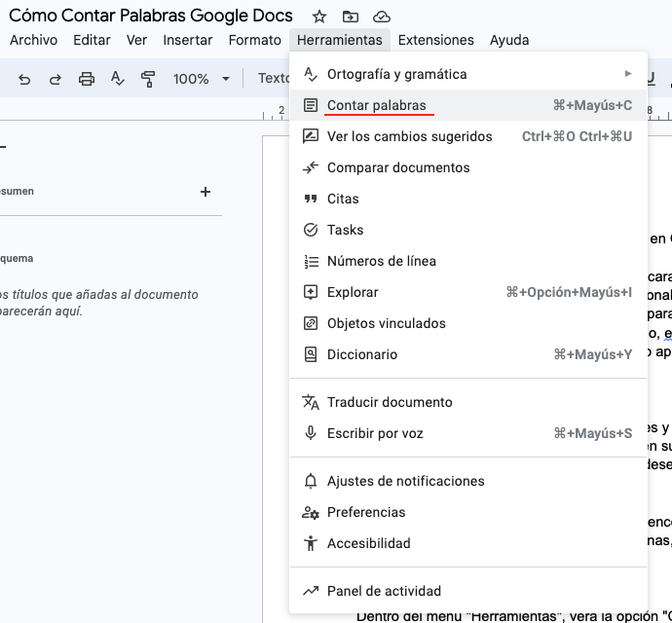Click the activity panel trend icon

(311, 591)
